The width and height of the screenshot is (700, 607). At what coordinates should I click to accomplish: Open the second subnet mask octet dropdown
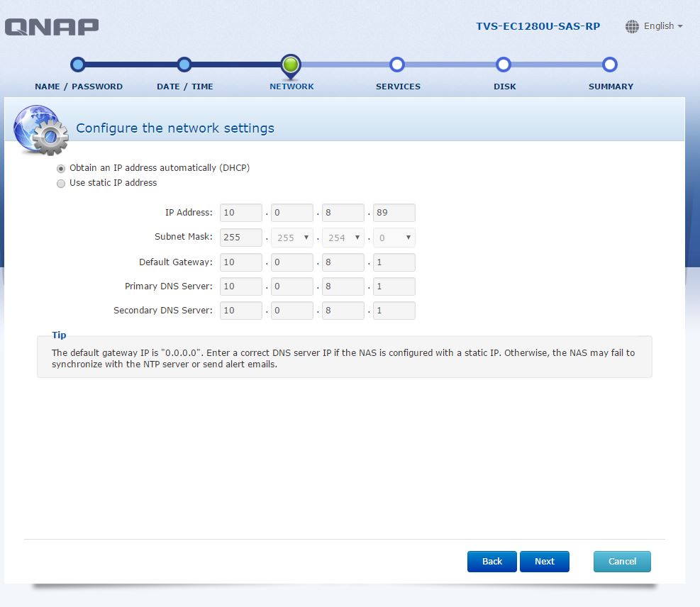(x=292, y=238)
